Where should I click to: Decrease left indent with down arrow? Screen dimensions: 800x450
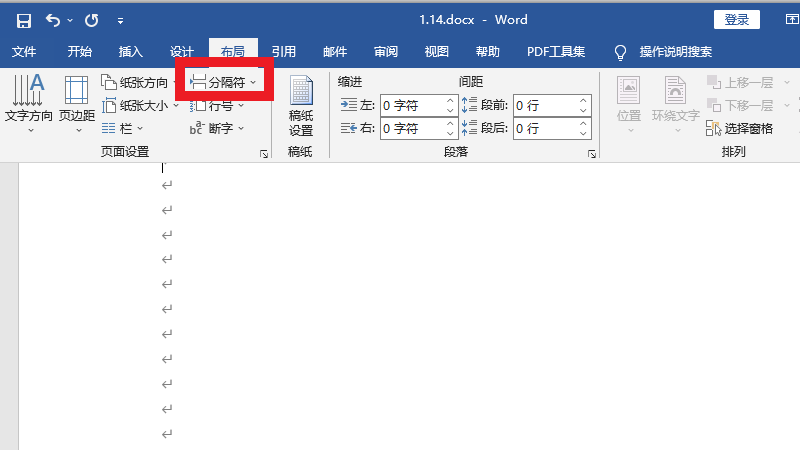point(449,110)
